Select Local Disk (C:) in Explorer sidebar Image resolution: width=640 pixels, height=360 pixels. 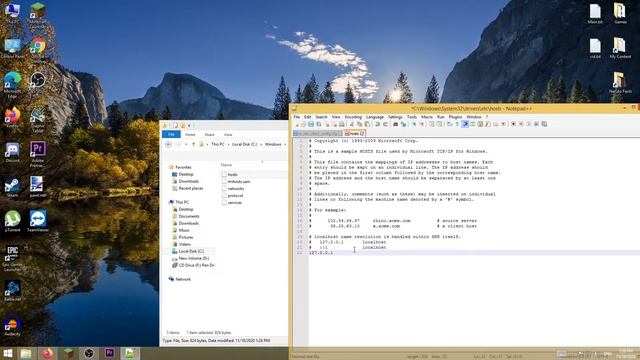[x=191, y=251]
